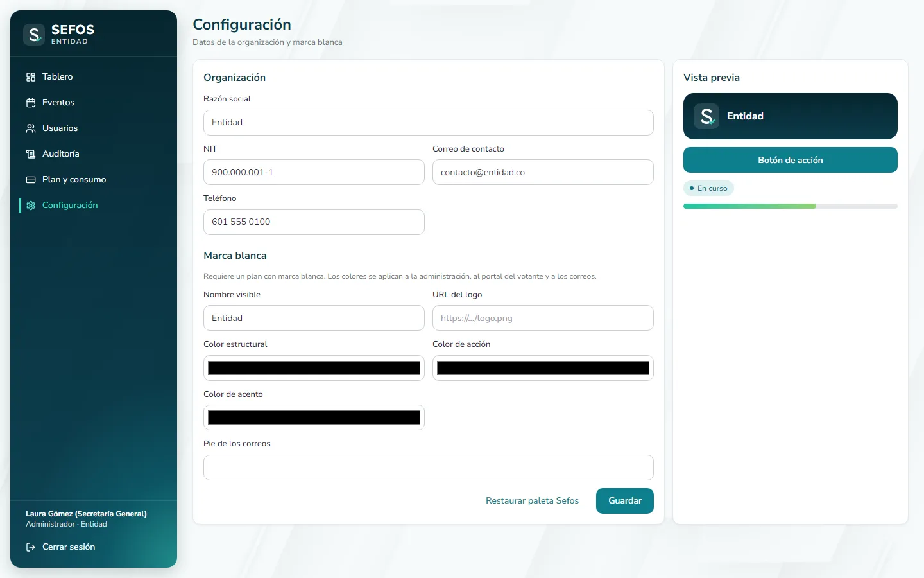Click the Teléfono input field

click(x=314, y=222)
